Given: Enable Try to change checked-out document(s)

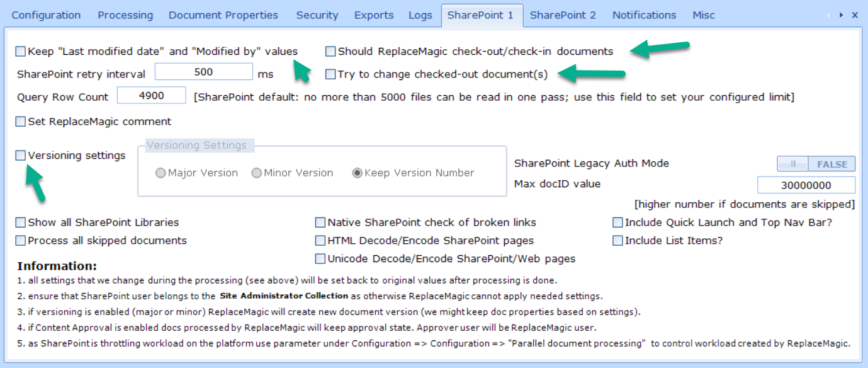Looking at the screenshot, I should [x=330, y=74].
